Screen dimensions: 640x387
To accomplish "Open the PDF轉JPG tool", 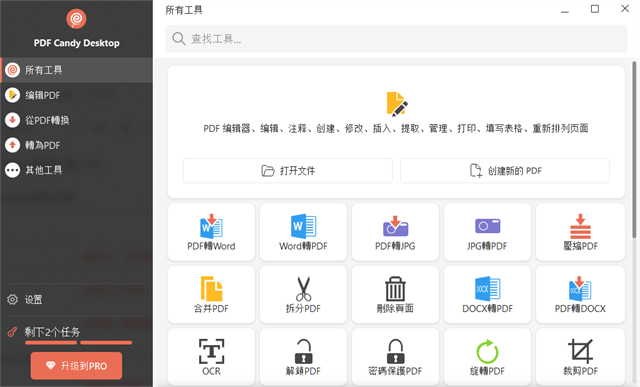I will [x=395, y=232].
